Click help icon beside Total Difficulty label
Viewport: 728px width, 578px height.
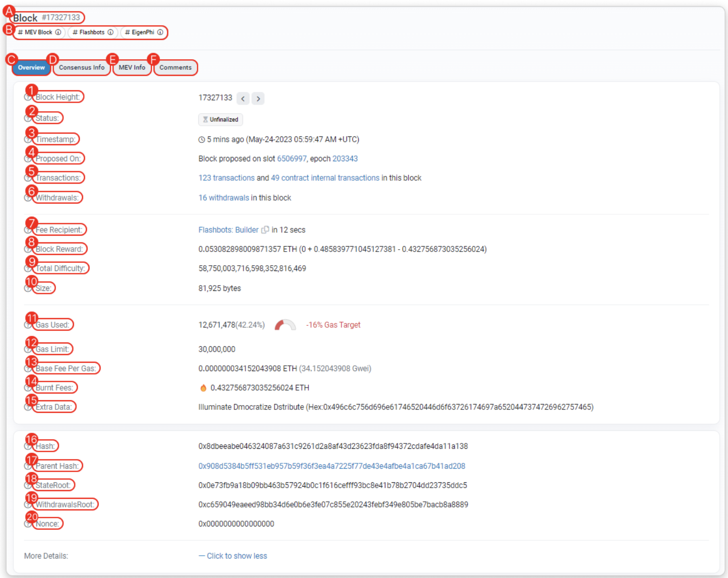(x=28, y=269)
